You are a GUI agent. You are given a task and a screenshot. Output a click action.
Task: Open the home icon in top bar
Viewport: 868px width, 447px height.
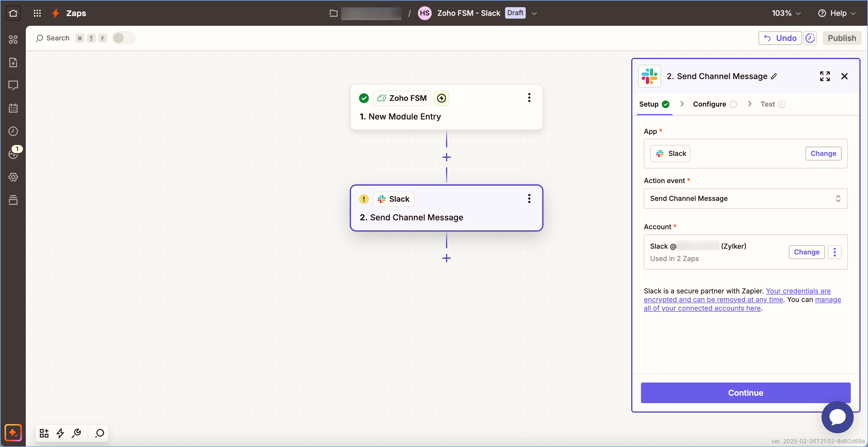click(13, 13)
